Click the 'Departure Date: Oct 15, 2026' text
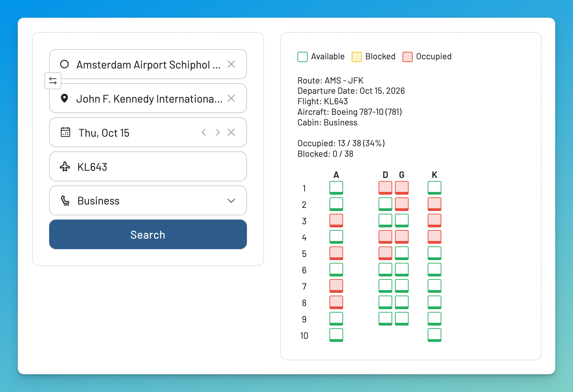The height and width of the screenshot is (392, 573). point(351,91)
